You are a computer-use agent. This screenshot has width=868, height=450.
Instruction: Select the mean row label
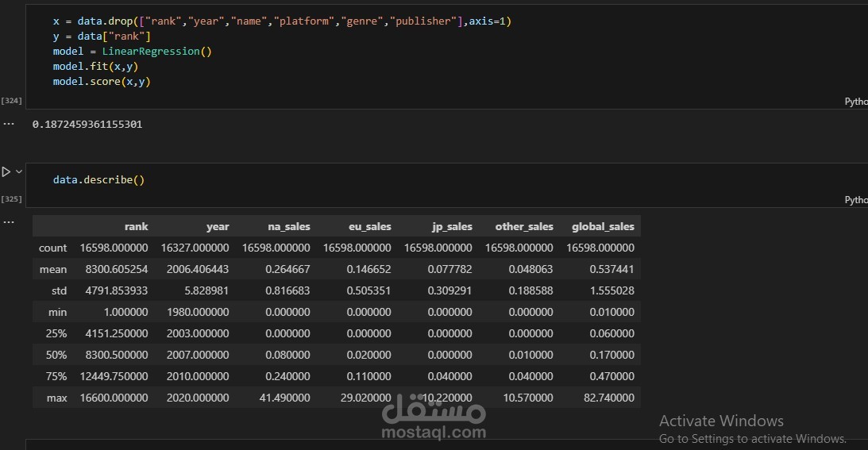tap(53, 270)
